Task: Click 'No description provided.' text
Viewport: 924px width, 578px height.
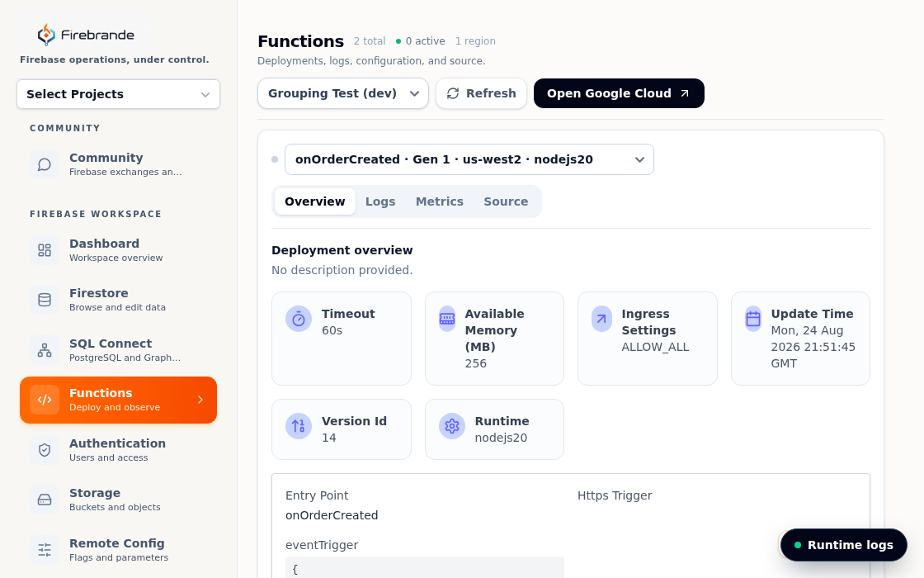Action: pyautogui.click(x=342, y=270)
